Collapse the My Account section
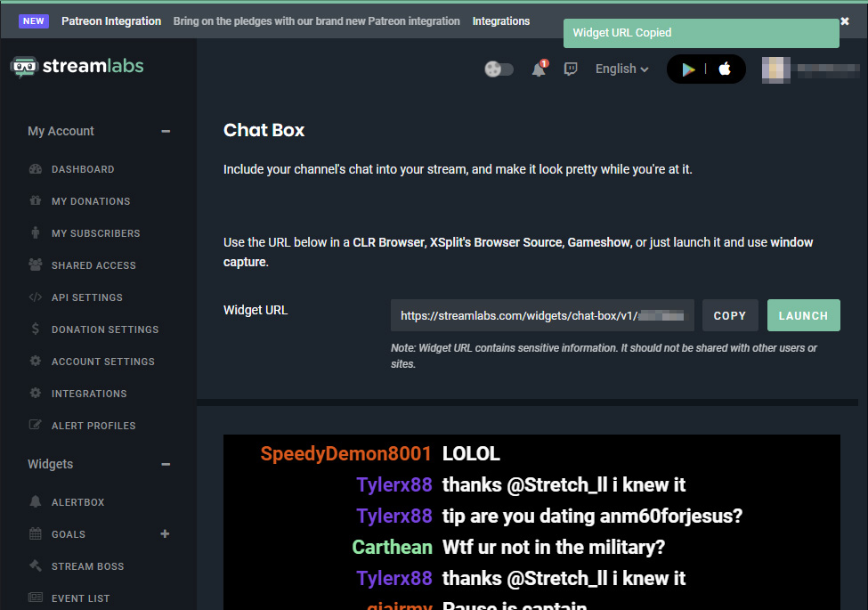This screenshot has height=610, width=868. point(166,131)
